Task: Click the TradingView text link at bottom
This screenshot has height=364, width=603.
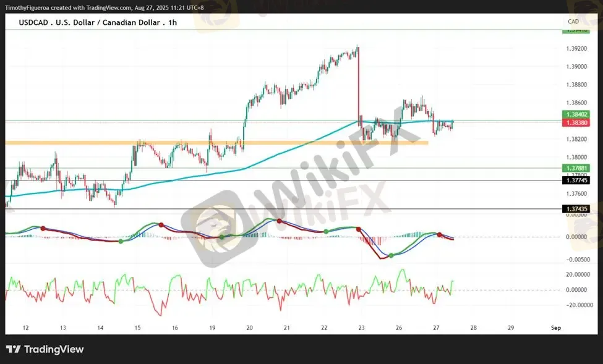Action: (x=54, y=349)
